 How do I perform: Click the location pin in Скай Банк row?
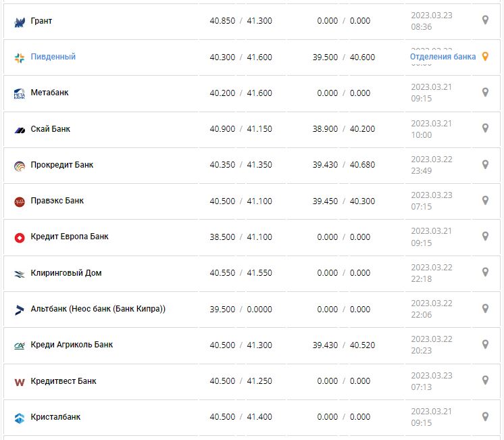484,128
